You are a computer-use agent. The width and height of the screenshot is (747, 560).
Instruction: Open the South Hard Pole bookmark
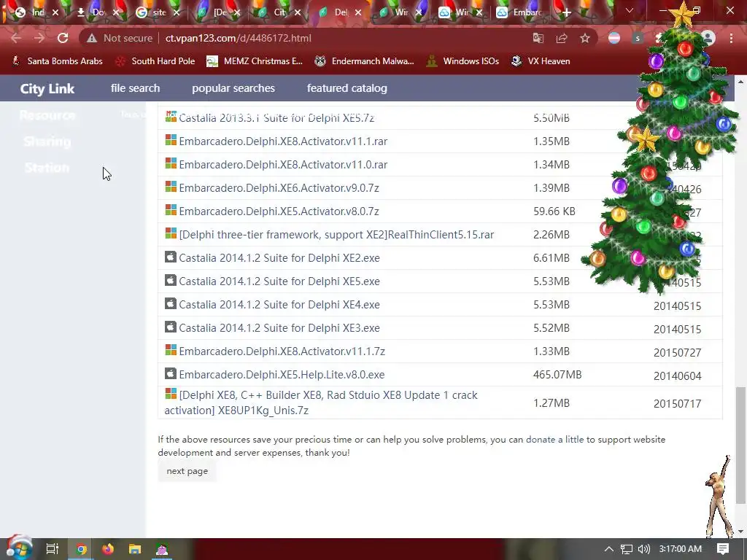pyautogui.click(x=155, y=61)
